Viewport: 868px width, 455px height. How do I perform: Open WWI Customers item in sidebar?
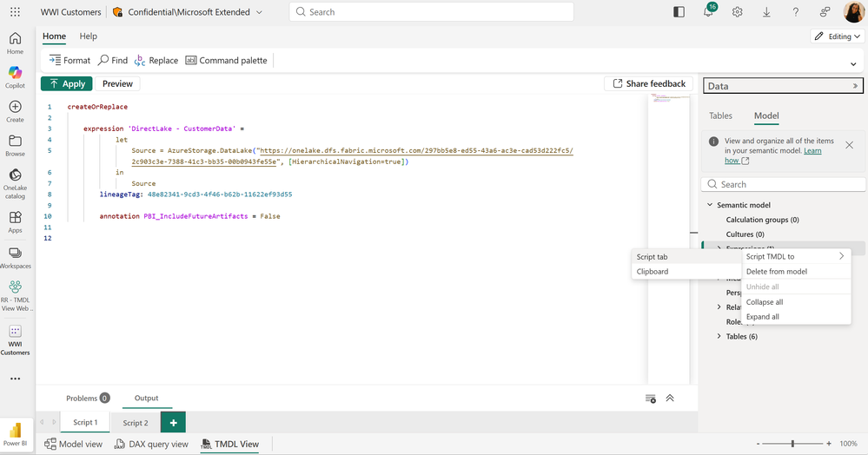[x=15, y=340]
